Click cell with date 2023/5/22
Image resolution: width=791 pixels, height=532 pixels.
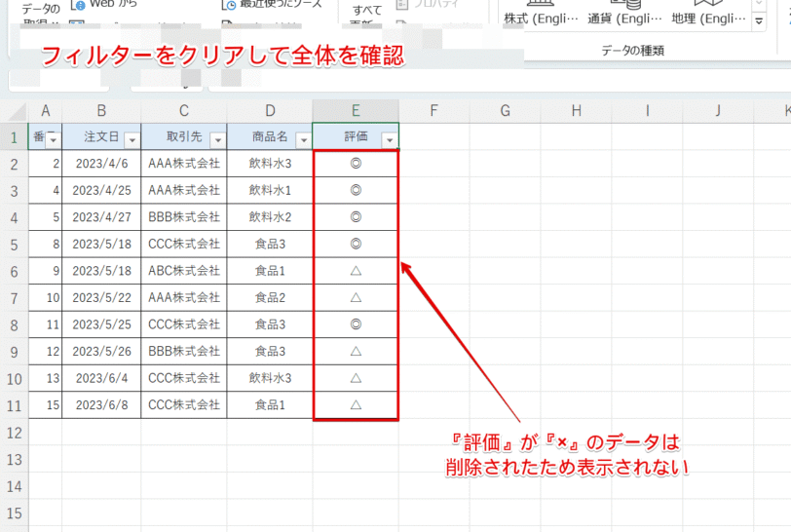101,298
